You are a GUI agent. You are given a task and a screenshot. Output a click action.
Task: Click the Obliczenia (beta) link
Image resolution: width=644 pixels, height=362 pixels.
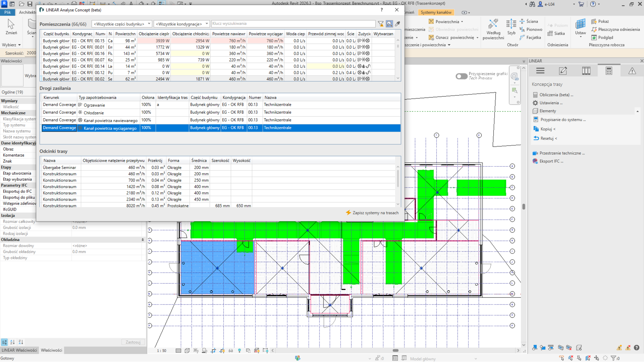556,95
